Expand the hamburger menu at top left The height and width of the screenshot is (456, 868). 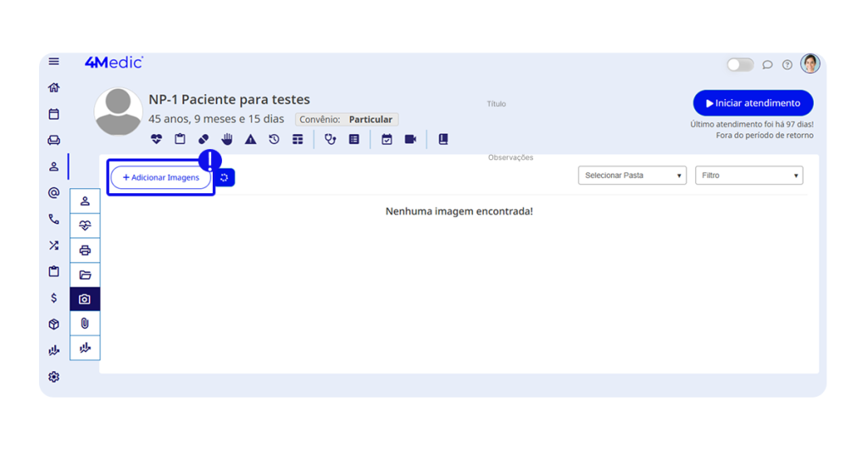point(54,62)
